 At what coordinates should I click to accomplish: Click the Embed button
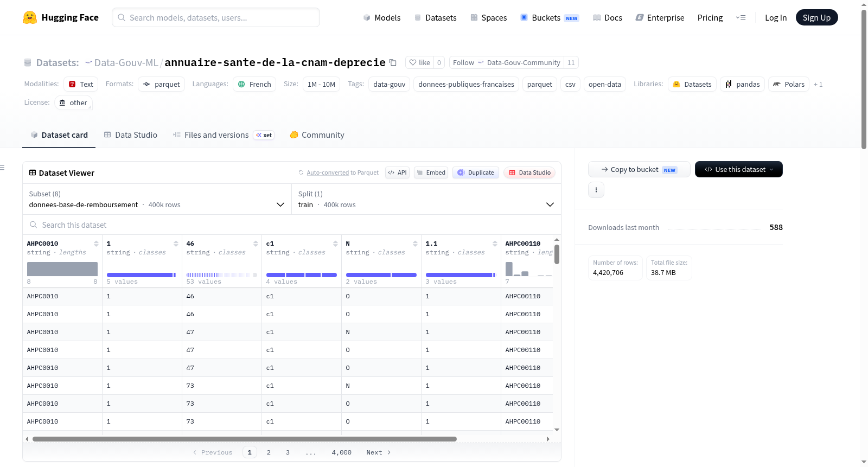point(431,172)
